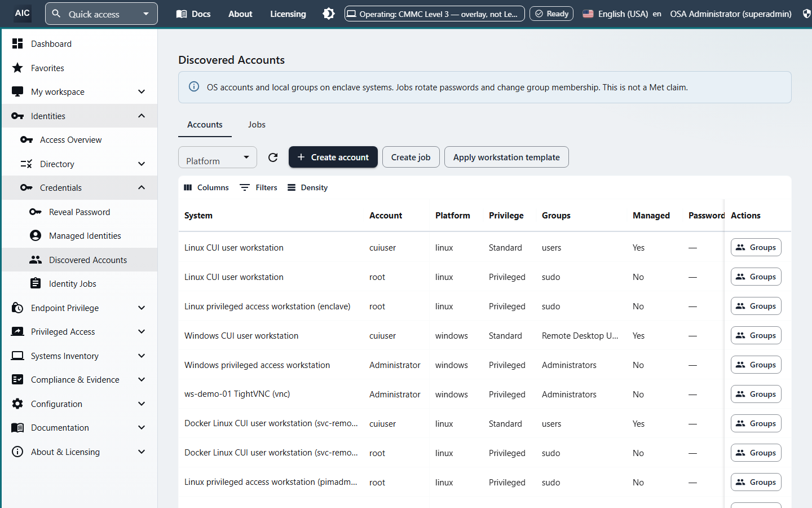The height and width of the screenshot is (508, 812).
Task: Sort by the System column header
Action: pos(198,215)
